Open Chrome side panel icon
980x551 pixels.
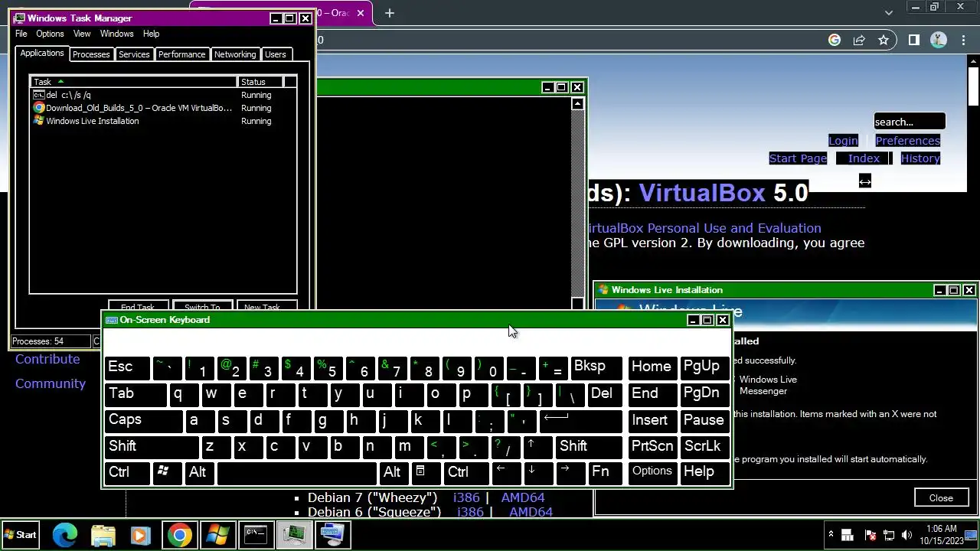[x=913, y=40]
